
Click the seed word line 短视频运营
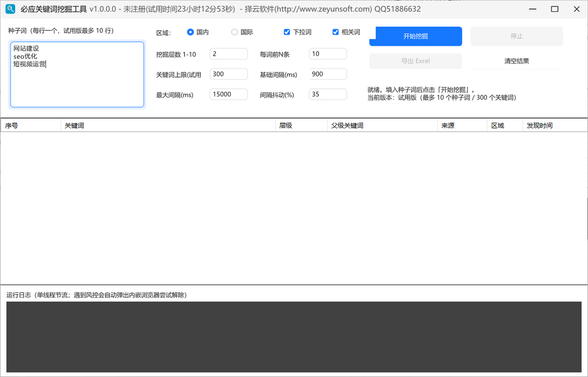[x=29, y=64]
